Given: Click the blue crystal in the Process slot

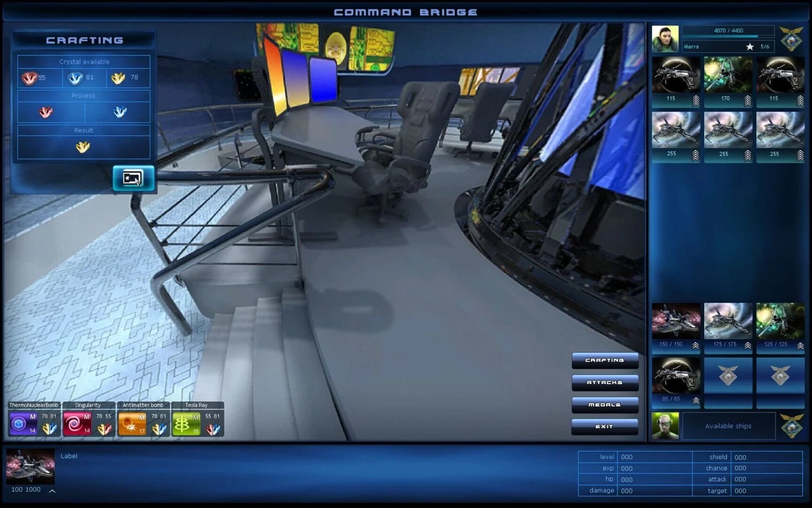Looking at the screenshot, I should pyautogui.click(x=121, y=112).
